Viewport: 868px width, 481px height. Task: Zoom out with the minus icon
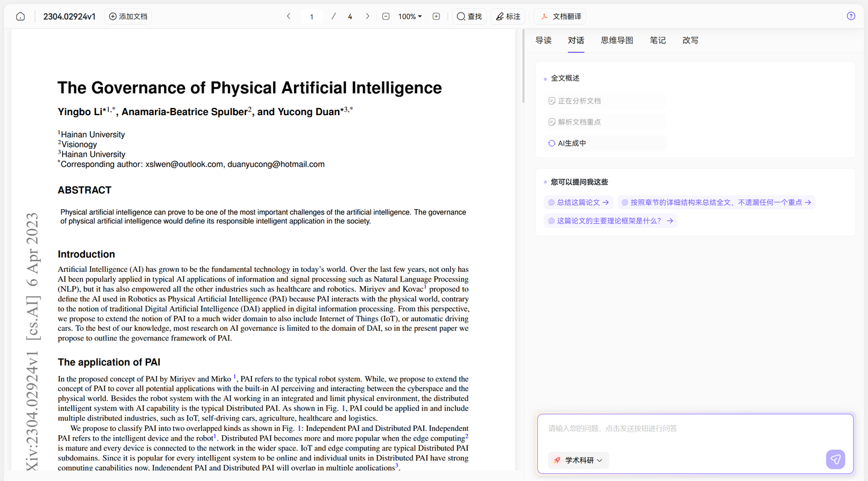click(386, 16)
